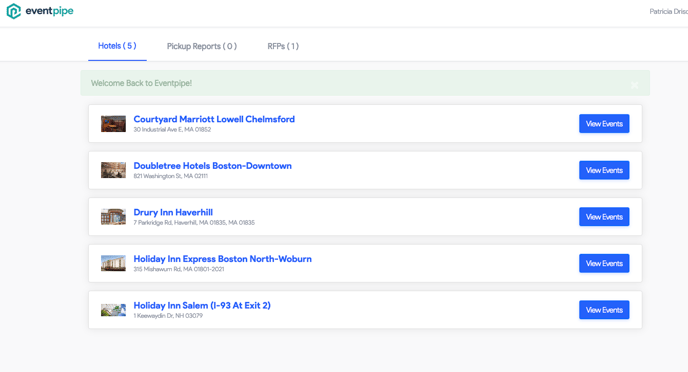
Task: Click the Courtyard Marriott hotel thumbnail
Action: [113, 124]
